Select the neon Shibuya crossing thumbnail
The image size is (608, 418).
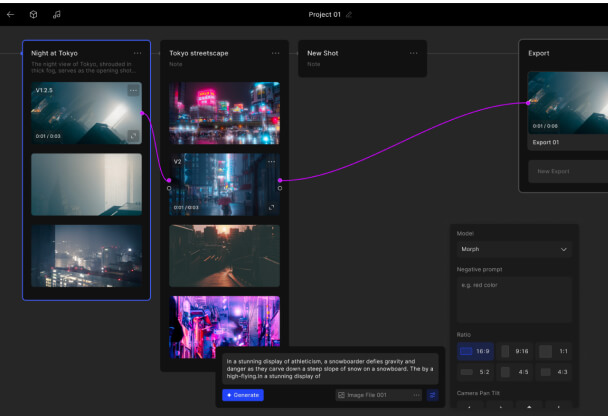point(225,113)
